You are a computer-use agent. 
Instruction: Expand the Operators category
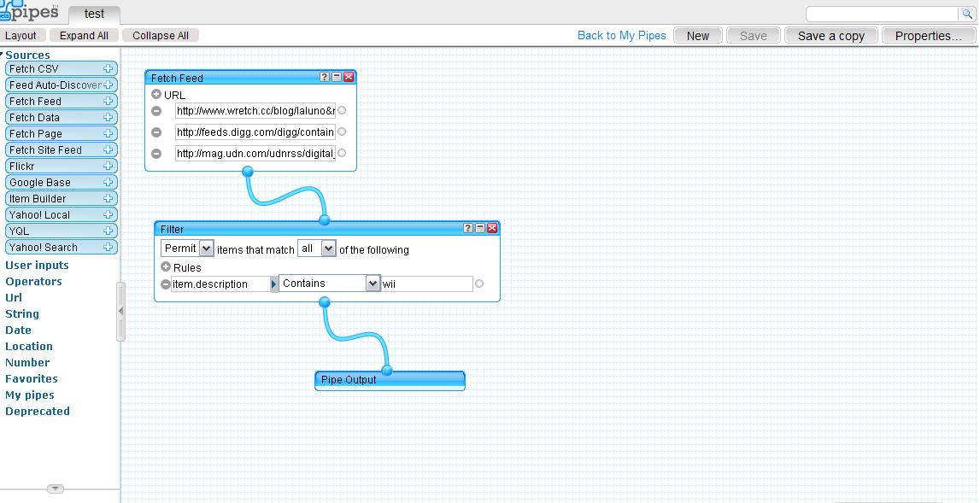(34, 281)
